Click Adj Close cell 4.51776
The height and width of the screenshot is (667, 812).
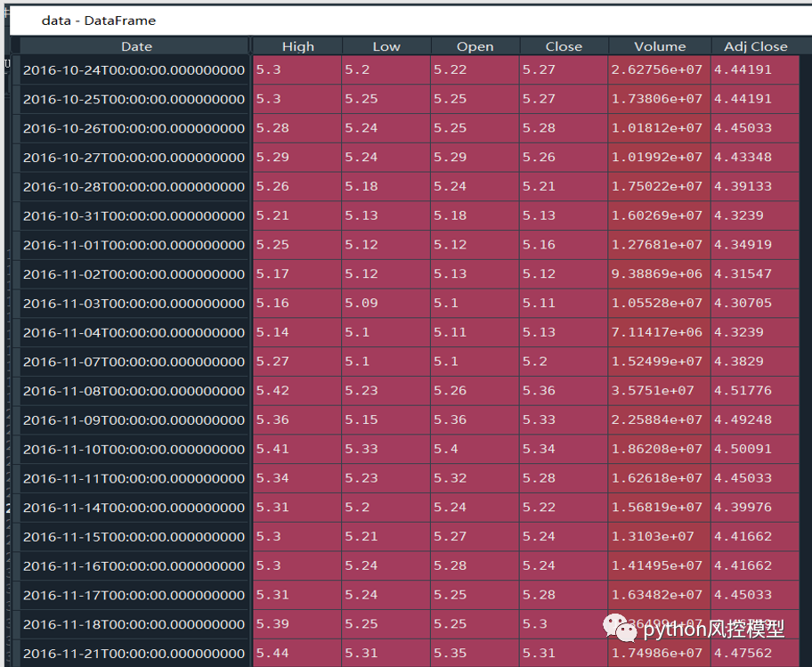(x=756, y=390)
